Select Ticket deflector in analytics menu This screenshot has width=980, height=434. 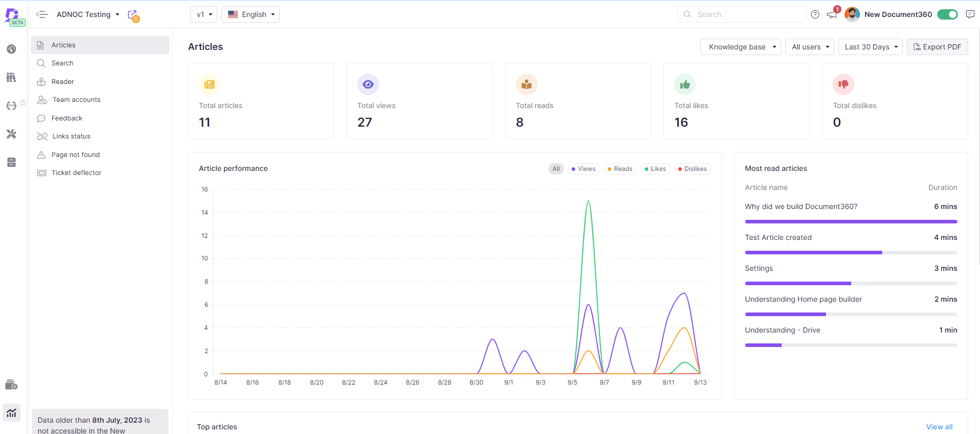pyautogui.click(x=100, y=173)
